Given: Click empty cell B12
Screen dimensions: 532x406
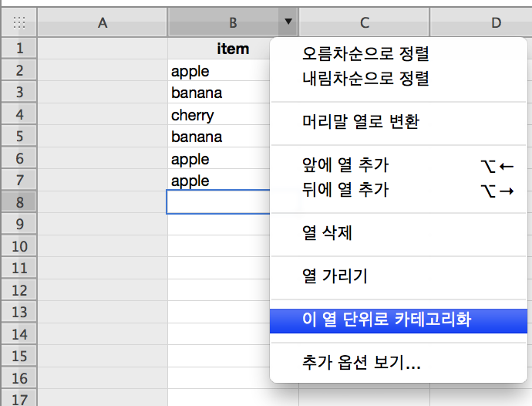Looking at the screenshot, I should pos(218,290).
